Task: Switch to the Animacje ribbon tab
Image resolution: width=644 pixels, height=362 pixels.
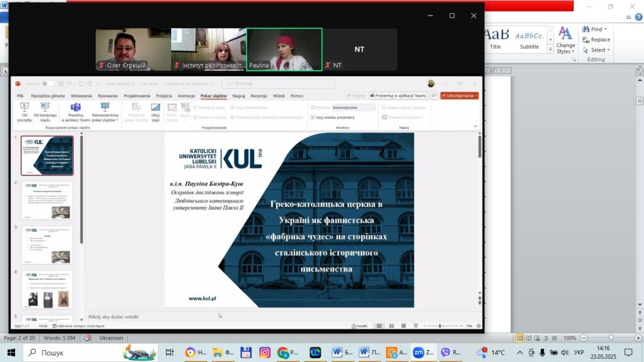Action: click(186, 96)
